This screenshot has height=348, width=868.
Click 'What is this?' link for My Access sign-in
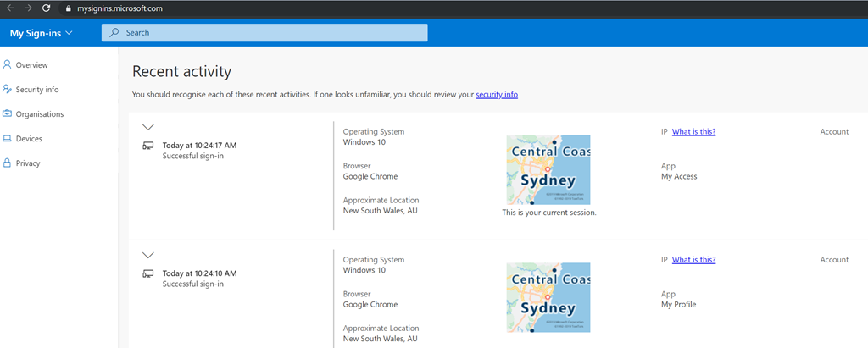point(693,132)
